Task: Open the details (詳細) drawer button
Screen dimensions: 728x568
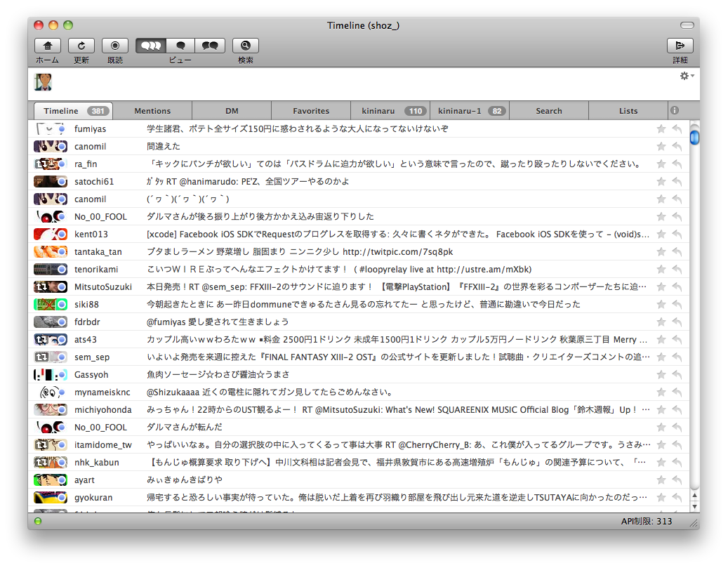Action: (680, 46)
